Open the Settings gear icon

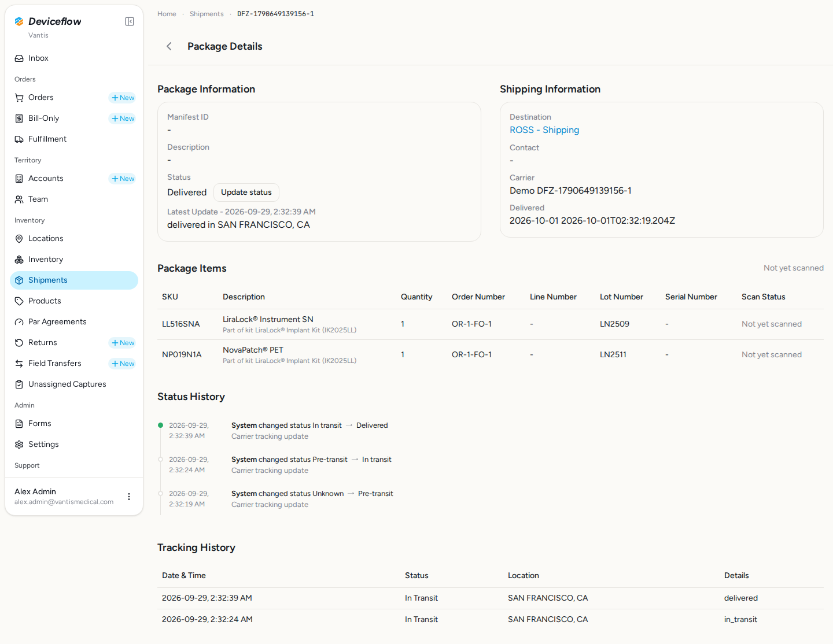(19, 445)
